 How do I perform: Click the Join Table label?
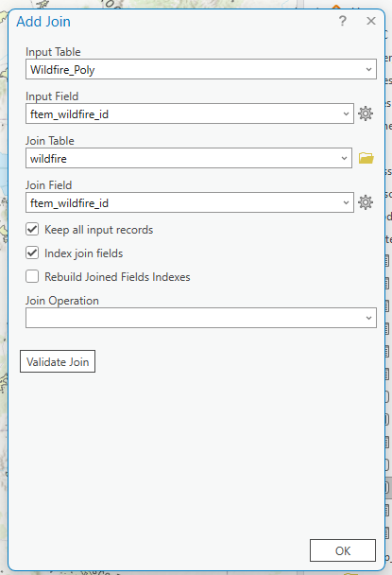click(x=50, y=141)
